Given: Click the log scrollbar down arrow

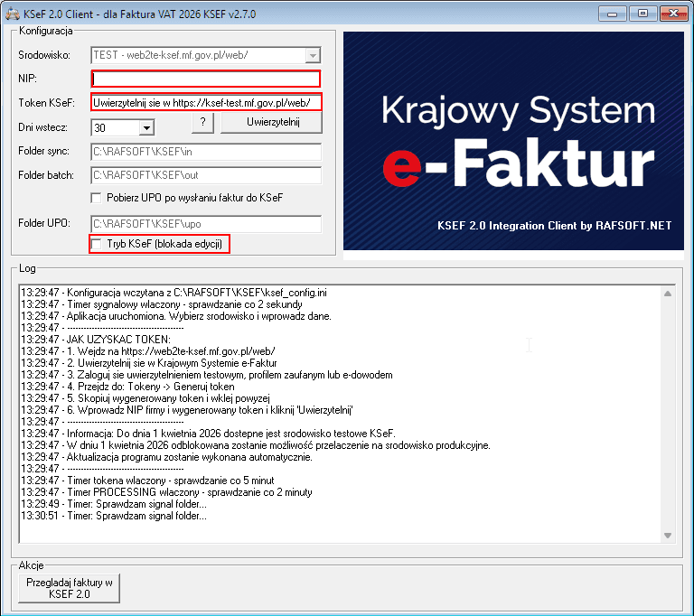Looking at the screenshot, I should [x=668, y=536].
